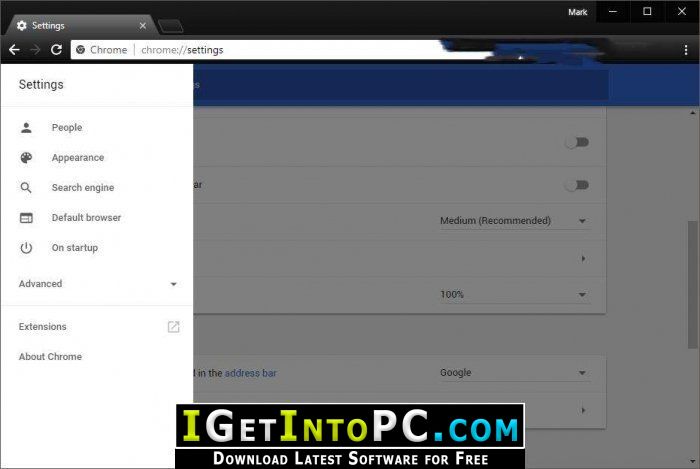Click the Mark profile button
This screenshot has width=700, height=469.
[578, 12]
